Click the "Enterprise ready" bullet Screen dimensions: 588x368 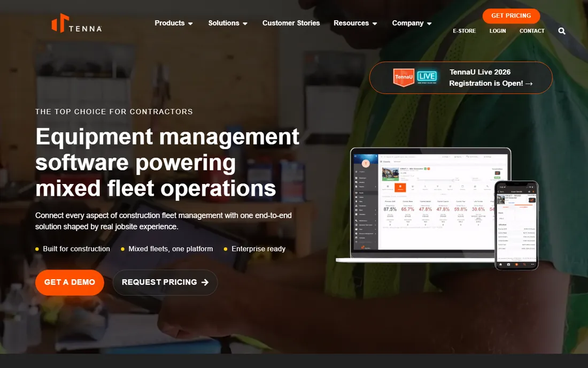coord(258,249)
